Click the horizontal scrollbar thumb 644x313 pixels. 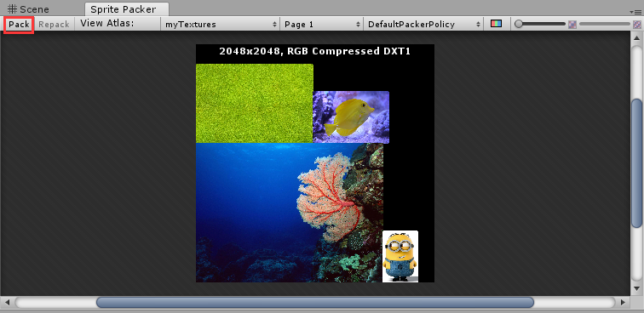pyautogui.click(x=315, y=302)
